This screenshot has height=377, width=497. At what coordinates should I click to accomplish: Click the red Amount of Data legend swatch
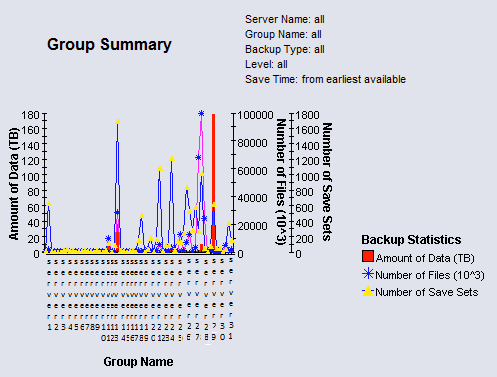coord(368,256)
